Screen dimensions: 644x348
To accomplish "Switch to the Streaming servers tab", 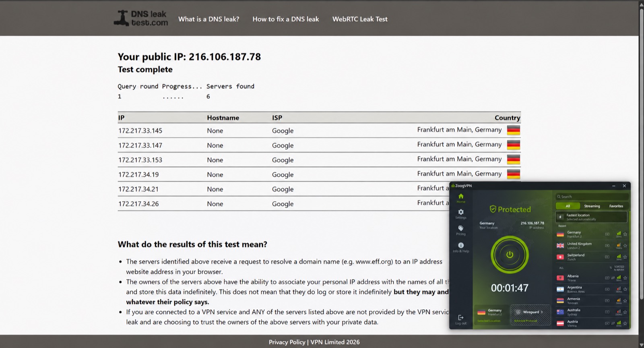I will 592,206.
